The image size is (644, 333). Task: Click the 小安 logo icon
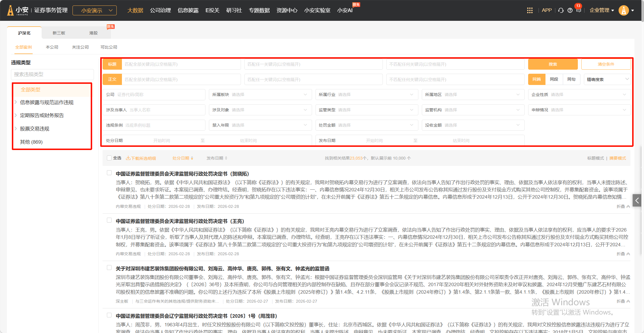(11, 10)
